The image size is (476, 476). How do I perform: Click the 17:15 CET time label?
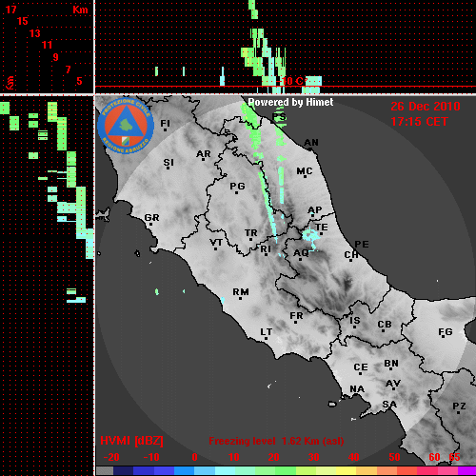click(x=419, y=121)
